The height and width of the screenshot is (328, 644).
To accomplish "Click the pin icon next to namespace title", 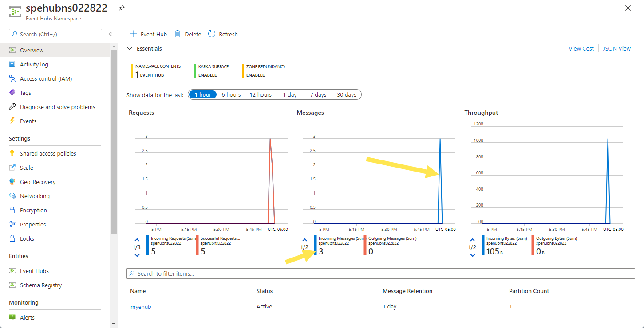I will tap(121, 8).
